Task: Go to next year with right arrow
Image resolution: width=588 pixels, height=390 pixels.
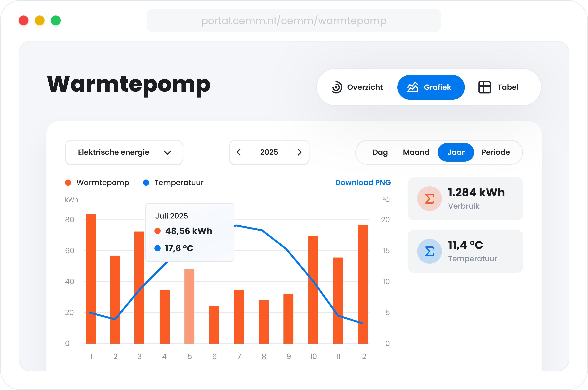Action: tap(300, 152)
